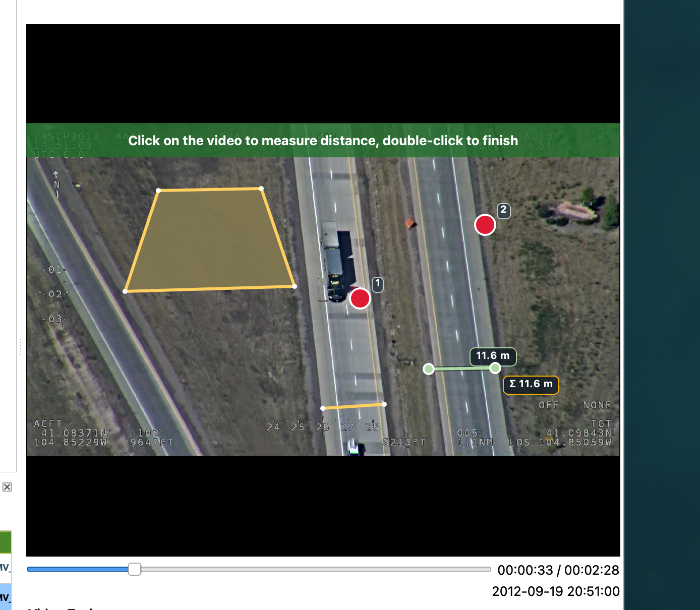
Task: Click the video seek slider thumb
Action: pos(135,569)
